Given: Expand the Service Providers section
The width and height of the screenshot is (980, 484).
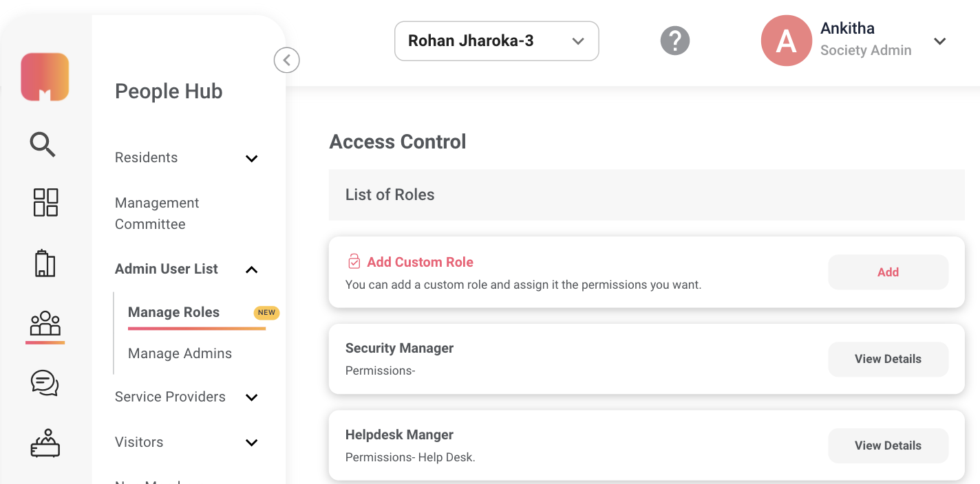Looking at the screenshot, I should point(252,397).
